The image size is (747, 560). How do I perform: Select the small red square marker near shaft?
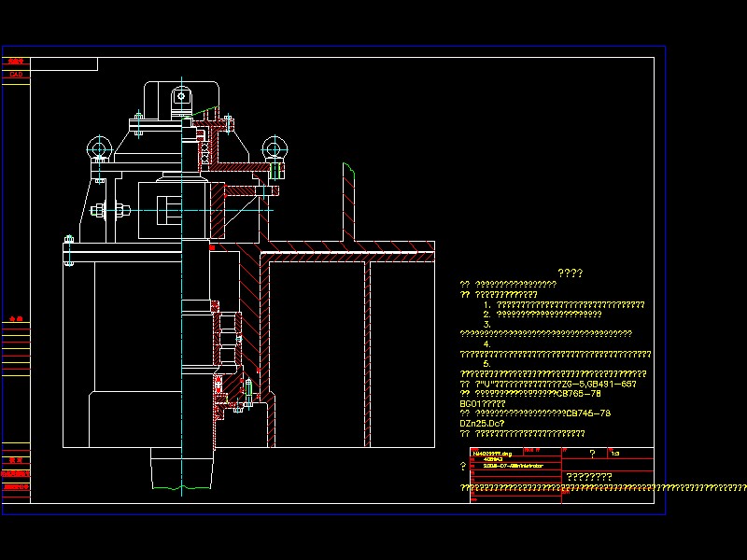pos(212,248)
